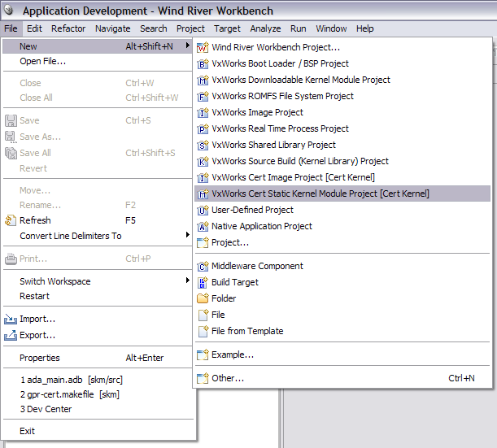Select VxWorks Image Project label

257,112
